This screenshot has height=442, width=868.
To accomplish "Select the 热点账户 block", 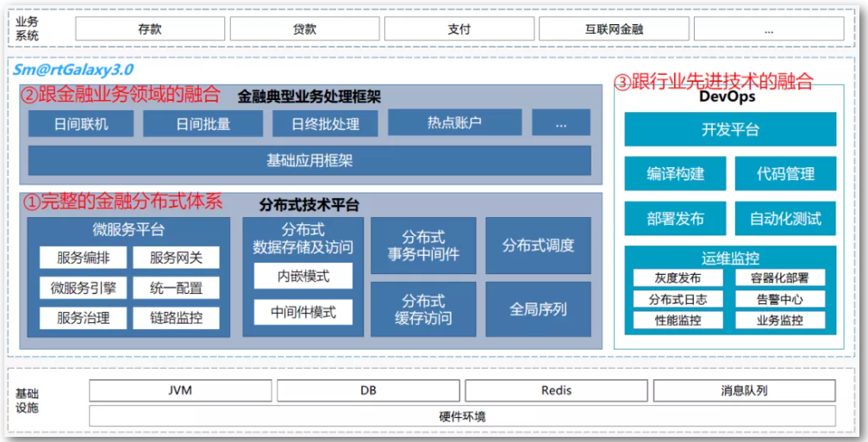I will coord(454,122).
